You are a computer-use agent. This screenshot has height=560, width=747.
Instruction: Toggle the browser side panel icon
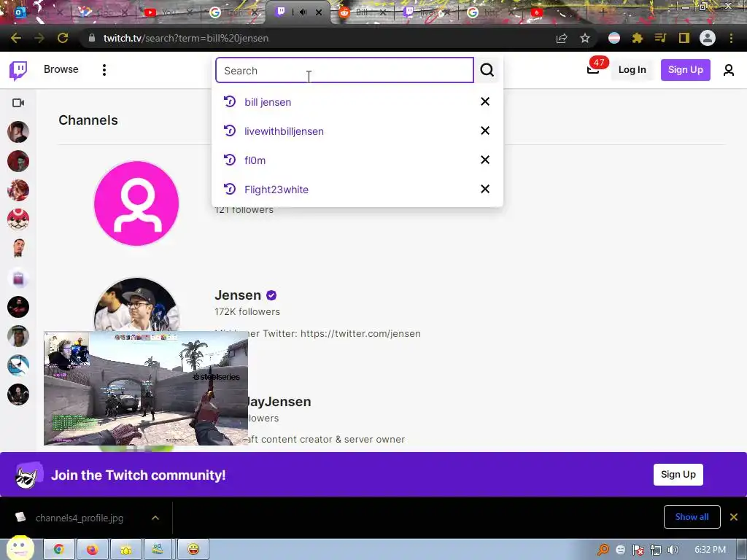(684, 38)
